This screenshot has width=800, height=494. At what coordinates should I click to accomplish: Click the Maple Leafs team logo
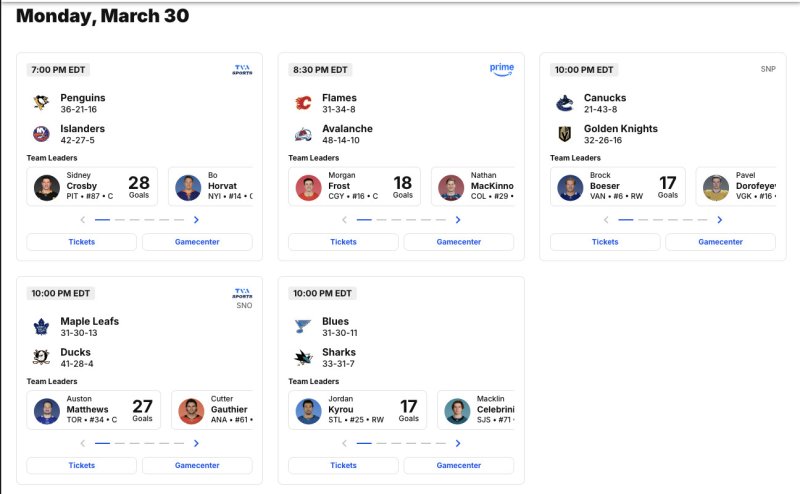click(42, 326)
